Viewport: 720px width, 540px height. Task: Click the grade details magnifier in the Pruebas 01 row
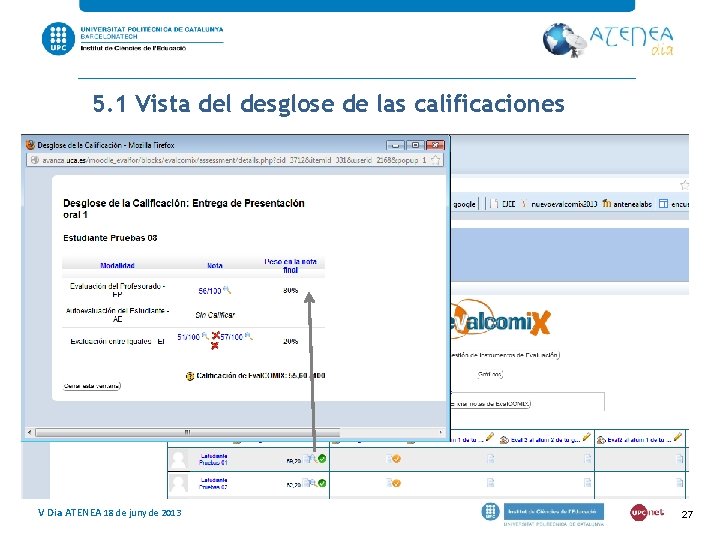coord(312,459)
